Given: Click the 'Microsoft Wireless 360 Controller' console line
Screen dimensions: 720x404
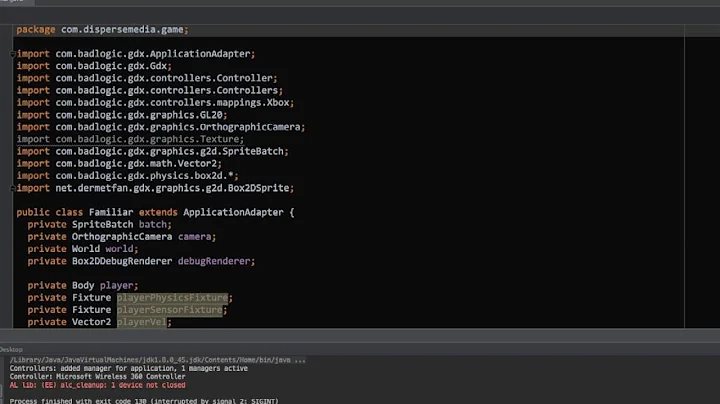Looking at the screenshot, I should 97,376.
